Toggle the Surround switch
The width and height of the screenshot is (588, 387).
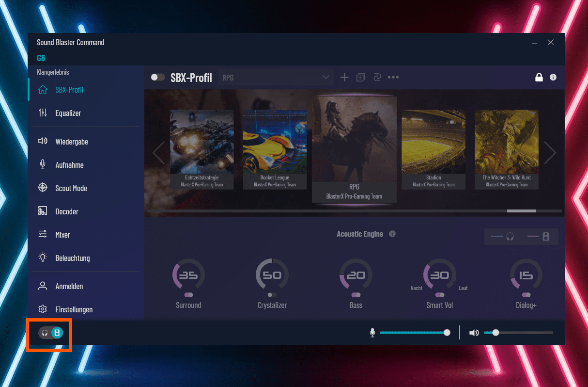(188, 294)
